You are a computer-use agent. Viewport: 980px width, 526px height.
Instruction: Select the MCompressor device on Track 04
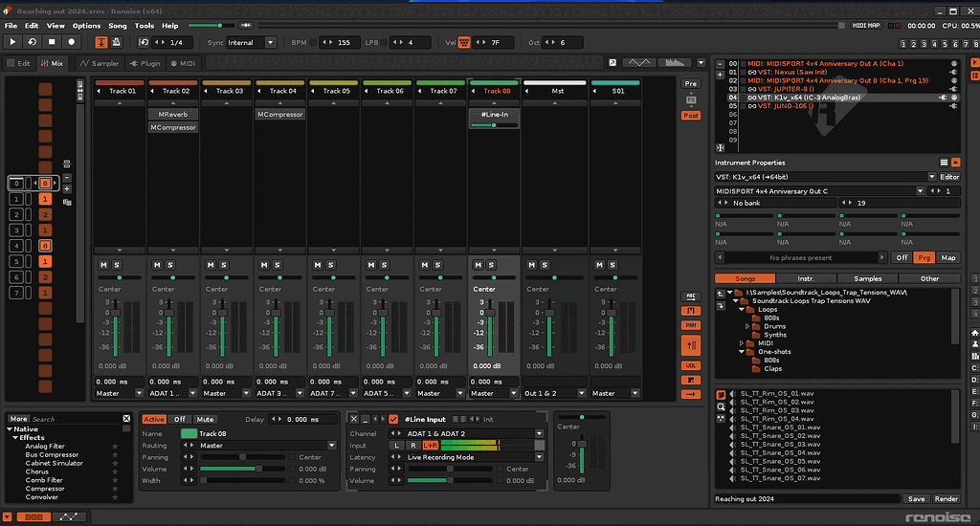coord(280,115)
